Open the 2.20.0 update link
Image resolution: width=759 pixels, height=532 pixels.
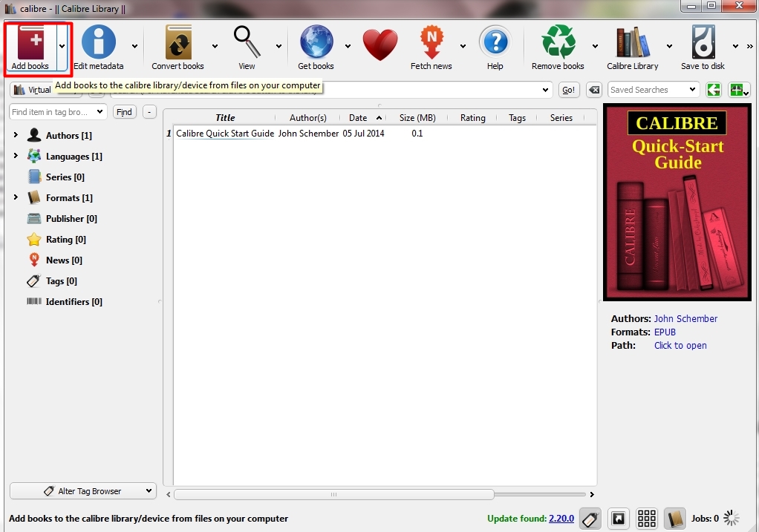[561, 519]
